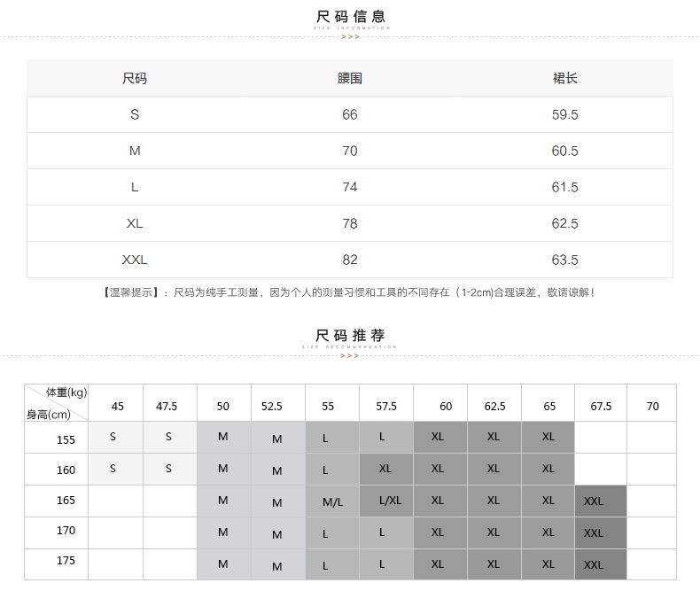Click the M/L recommendation cell
700x606 pixels.
click(332, 501)
